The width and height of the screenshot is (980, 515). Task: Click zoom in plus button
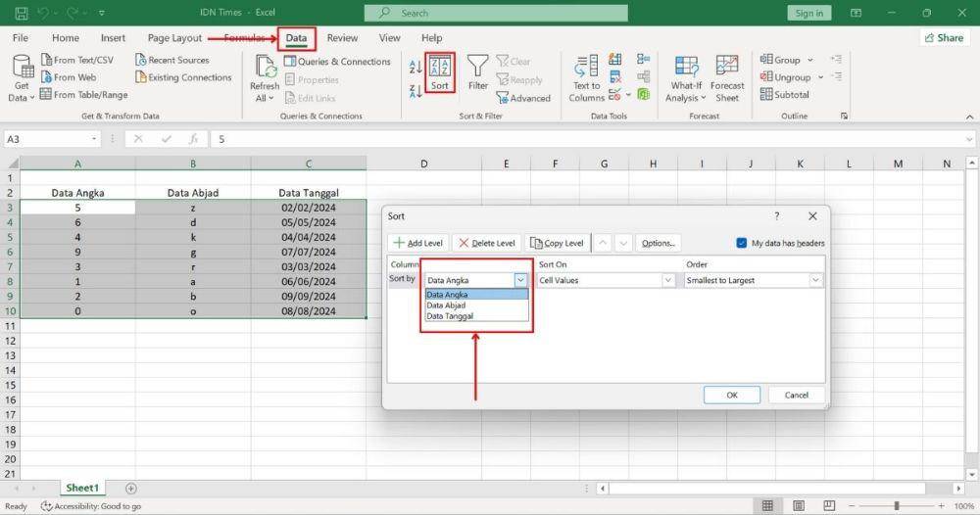pyautogui.click(x=941, y=505)
